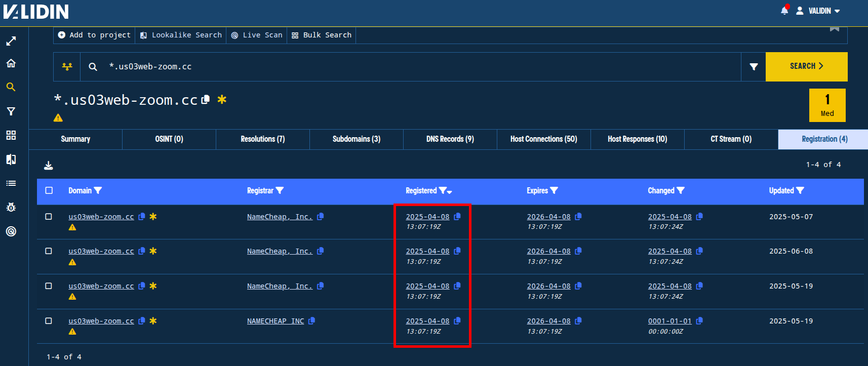The height and width of the screenshot is (366, 868).
Task: Tick checkbox for row updated 2025-05-07
Action: tap(49, 217)
